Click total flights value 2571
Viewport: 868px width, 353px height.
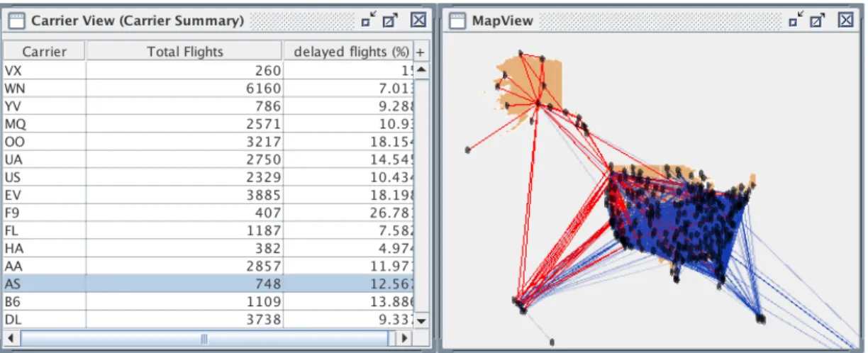click(263, 124)
